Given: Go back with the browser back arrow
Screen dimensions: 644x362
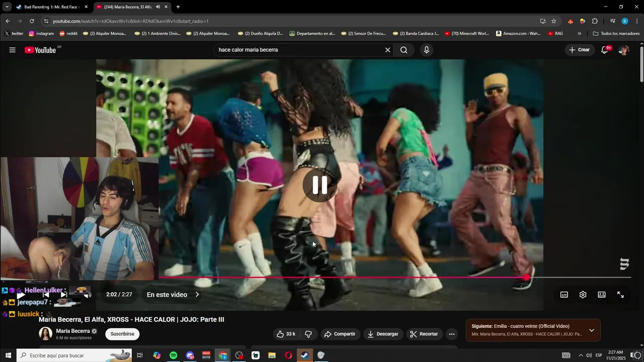Looking at the screenshot, I should tap(8, 21).
